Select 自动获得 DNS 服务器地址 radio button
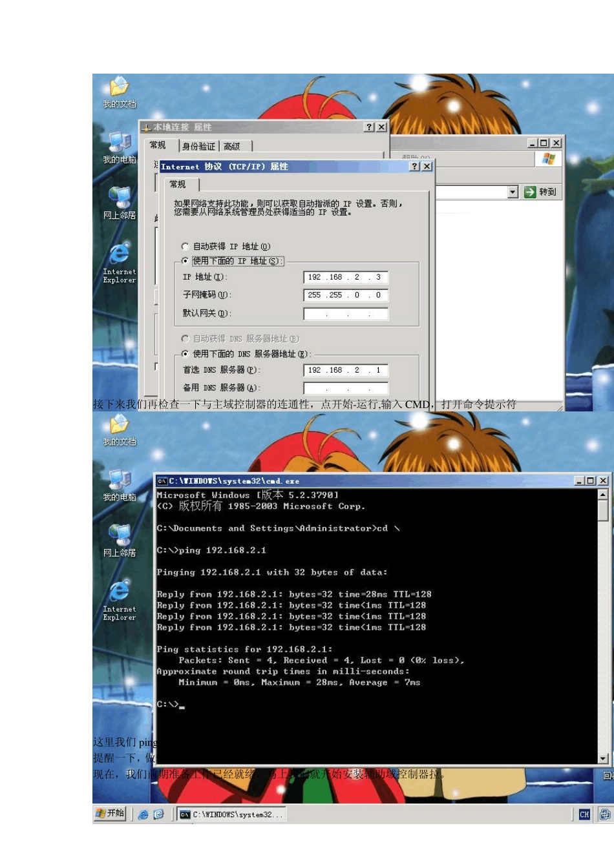Screen dimensions: 614x868 click(185, 338)
